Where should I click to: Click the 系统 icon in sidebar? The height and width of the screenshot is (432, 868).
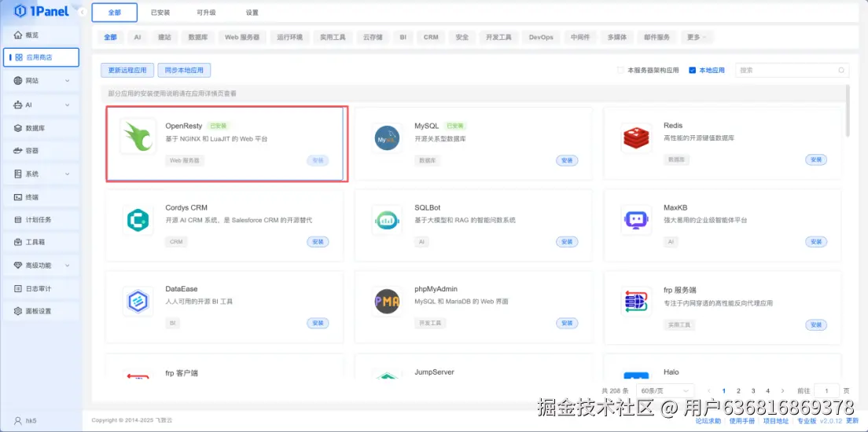coord(18,174)
